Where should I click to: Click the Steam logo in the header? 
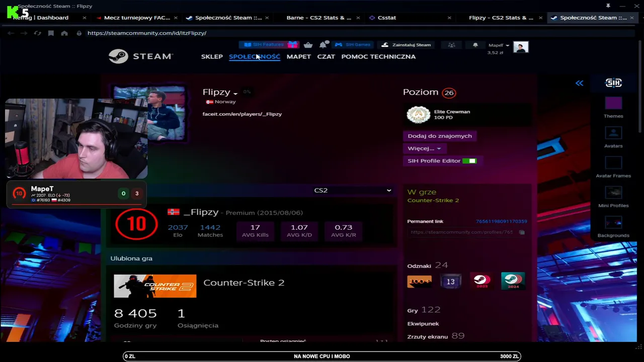pyautogui.click(x=141, y=56)
